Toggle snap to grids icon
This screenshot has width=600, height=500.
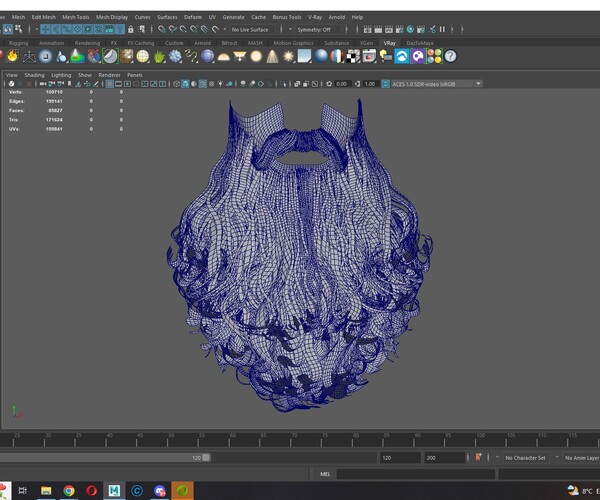(162, 29)
